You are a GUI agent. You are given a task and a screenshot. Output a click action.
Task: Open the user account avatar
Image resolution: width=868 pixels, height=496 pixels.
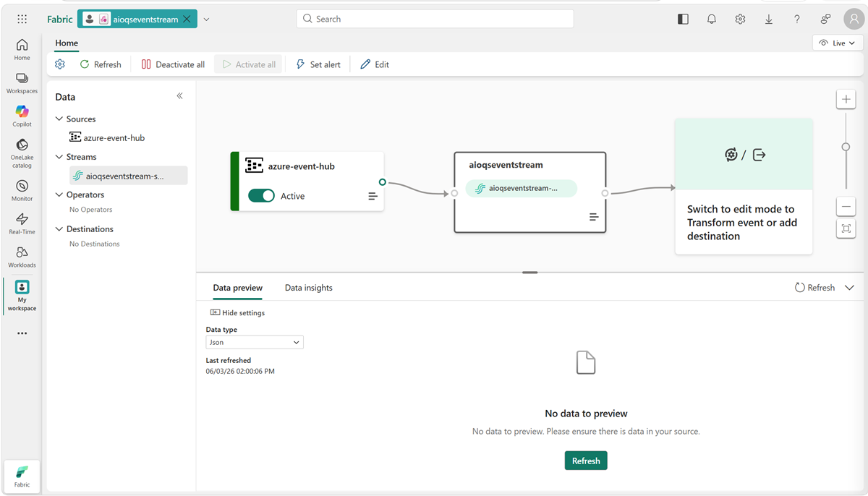tap(854, 20)
